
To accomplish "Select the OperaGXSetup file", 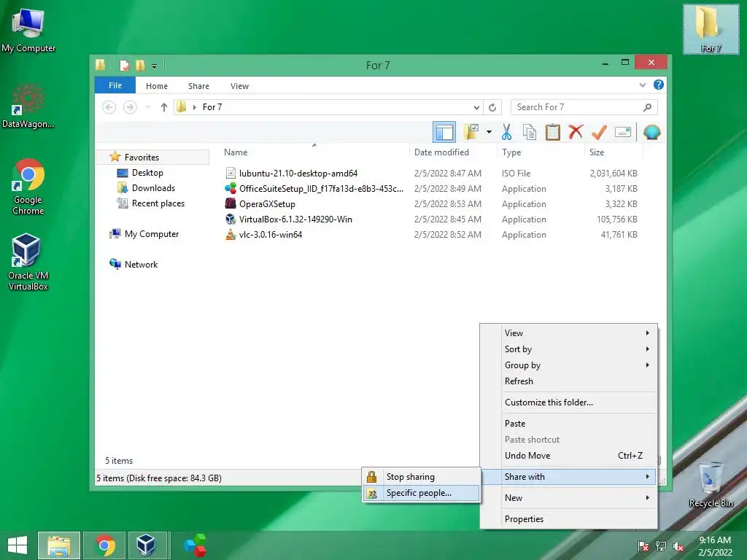I will pos(260,204).
